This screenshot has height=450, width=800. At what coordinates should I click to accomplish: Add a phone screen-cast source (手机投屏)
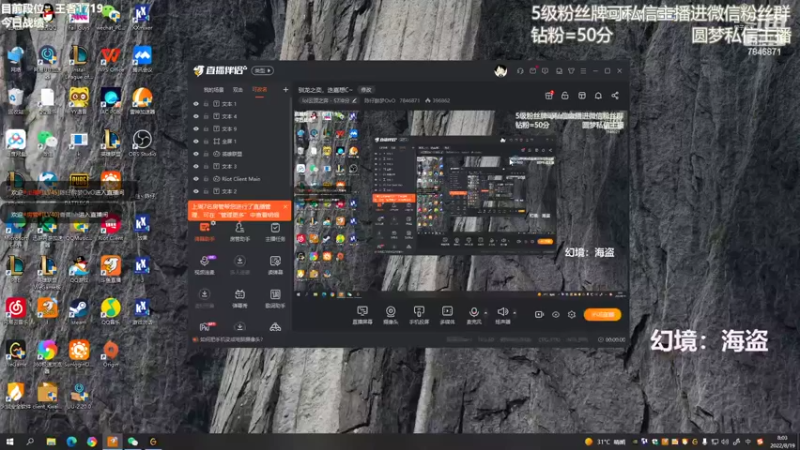419,315
